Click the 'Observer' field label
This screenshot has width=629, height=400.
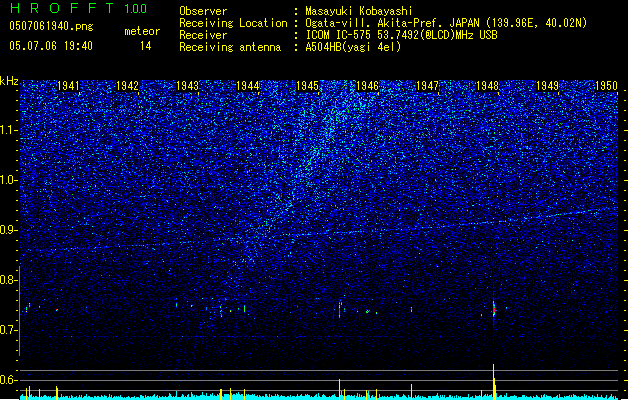(x=203, y=11)
